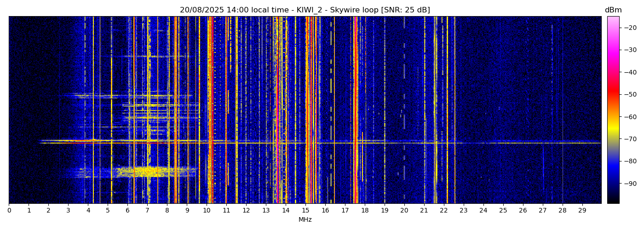Click the 15 MHz axis tick label
The width and height of the screenshot is (644, 230).
pos(305,210)
